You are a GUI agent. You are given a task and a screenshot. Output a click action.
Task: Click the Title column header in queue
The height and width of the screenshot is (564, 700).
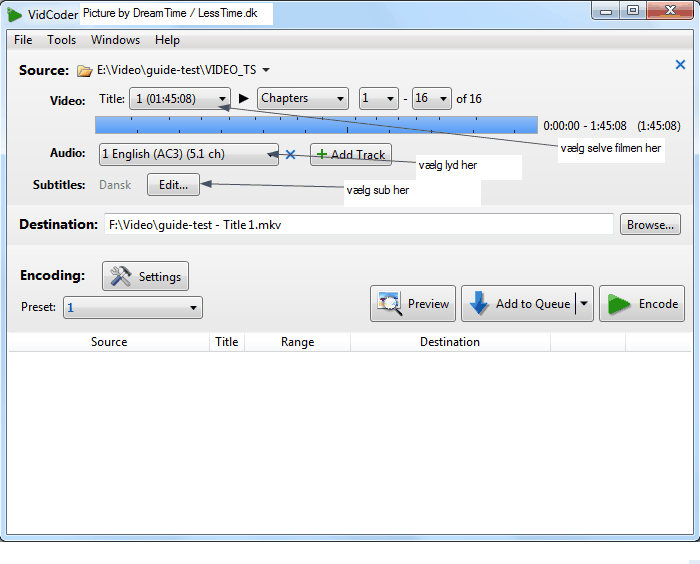[227, 342]
